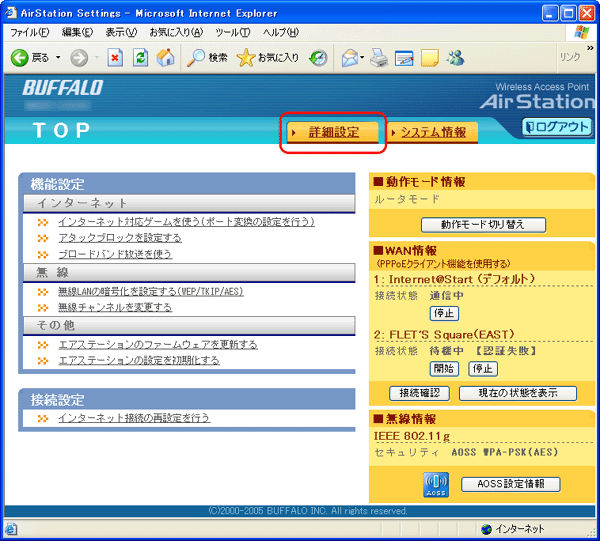Image resolution: width=600 pixels, height=541 pixels.
Task: Open エアステーションのファームウェアを更新する link
Action: click(158, 345)
